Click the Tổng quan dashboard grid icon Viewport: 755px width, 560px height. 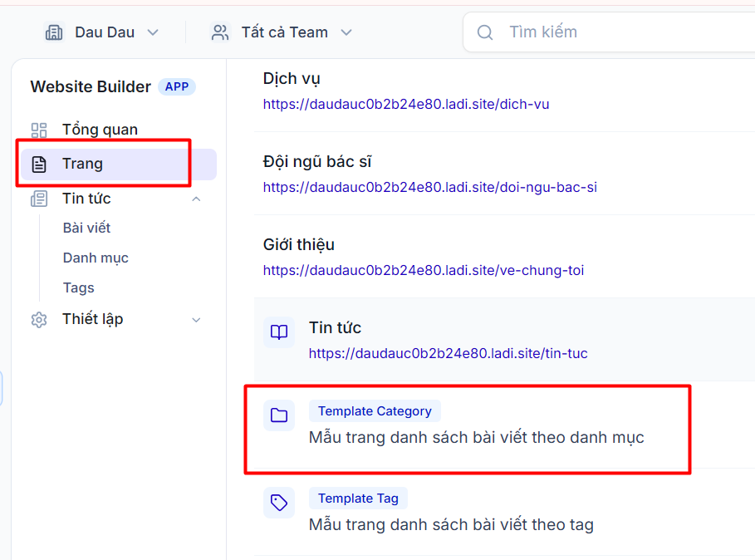point(39,130)
